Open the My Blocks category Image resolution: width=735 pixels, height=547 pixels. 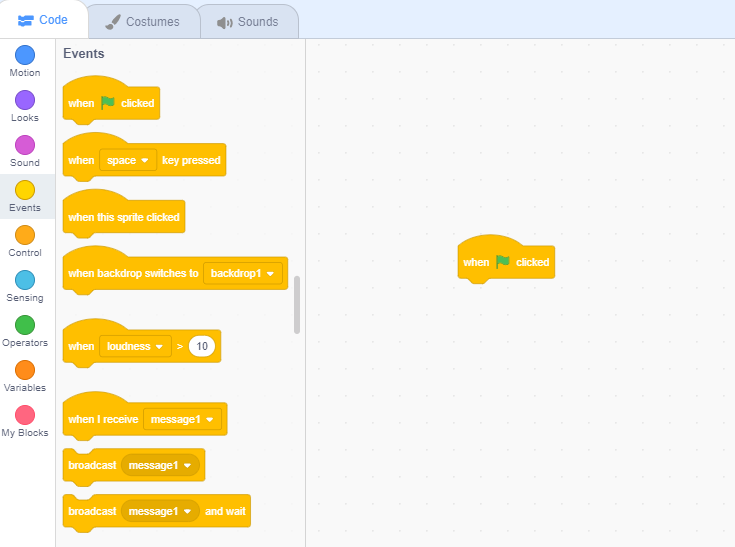(x=25, y=415)
